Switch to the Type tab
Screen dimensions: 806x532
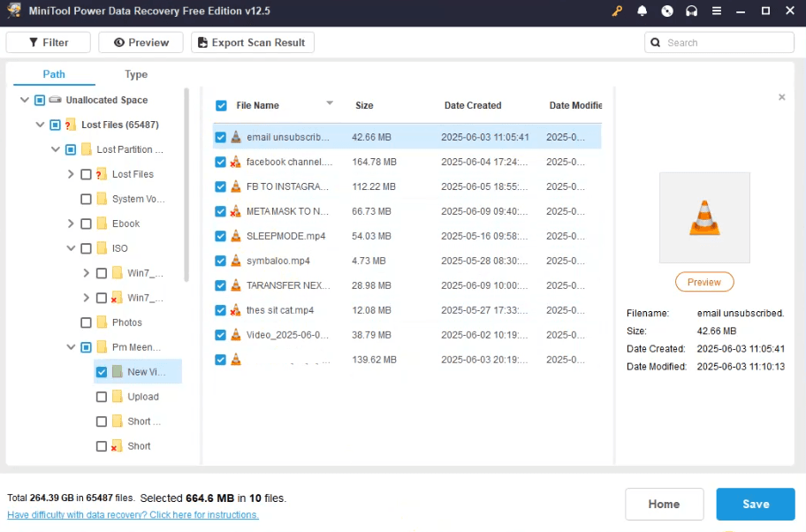tap(136, 74)
